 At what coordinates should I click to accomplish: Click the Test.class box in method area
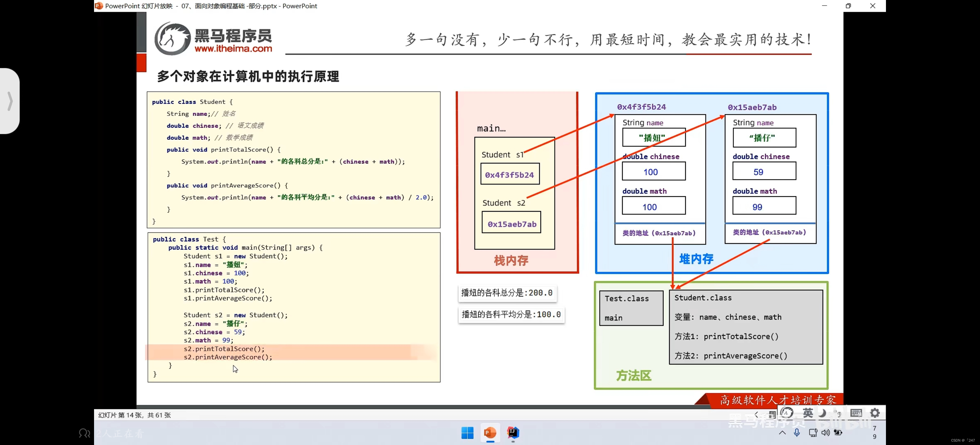pos(631,308)
